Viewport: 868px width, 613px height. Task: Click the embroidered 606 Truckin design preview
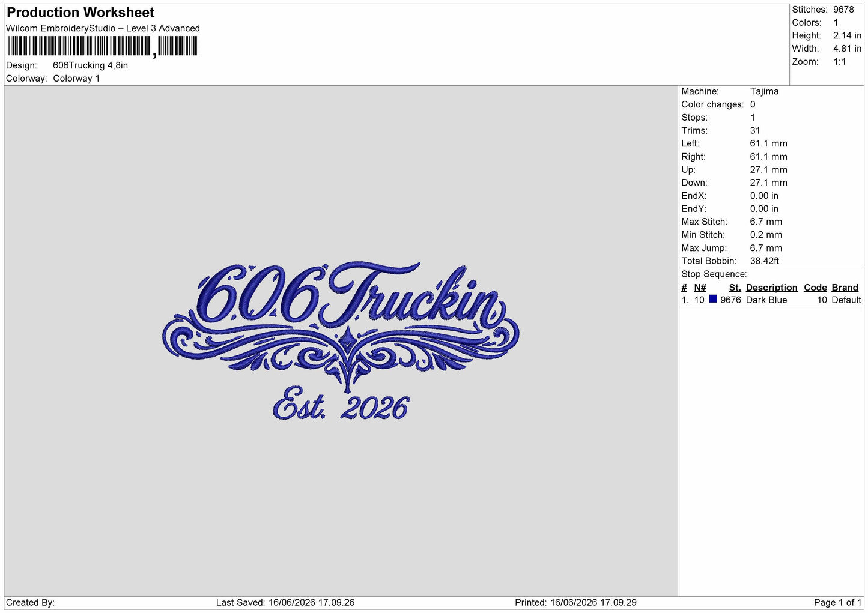tap(341, 340)
